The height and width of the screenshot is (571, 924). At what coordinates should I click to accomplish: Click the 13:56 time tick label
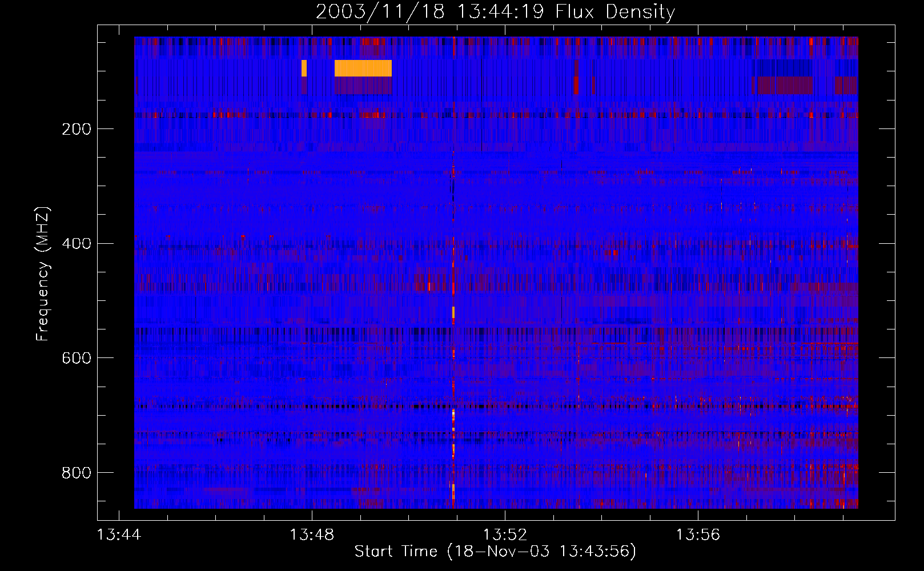(x=698, y=535)
